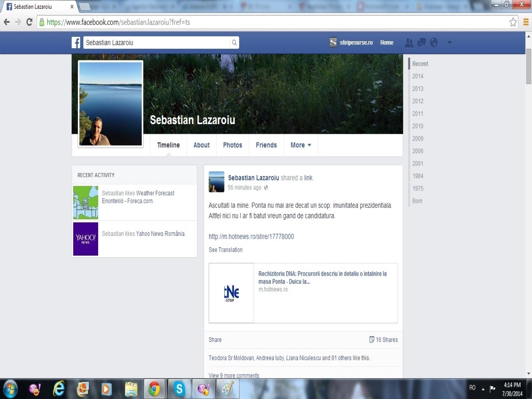Open Chrome menu hamburger icon

pos(526,22)
